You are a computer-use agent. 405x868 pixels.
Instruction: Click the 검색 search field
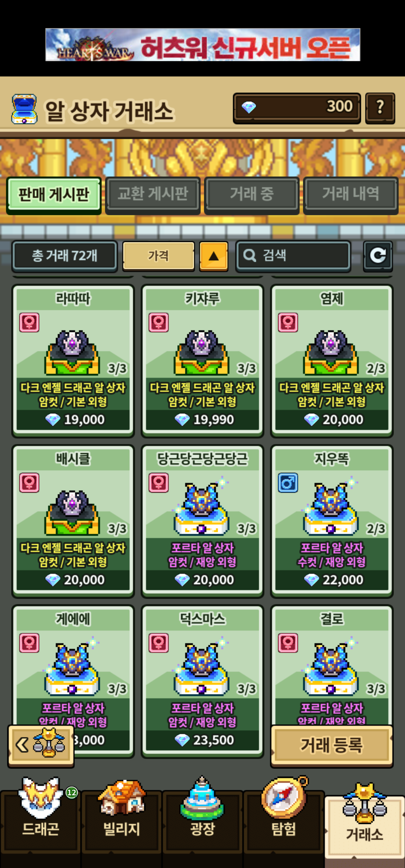[x=293, y=256]
